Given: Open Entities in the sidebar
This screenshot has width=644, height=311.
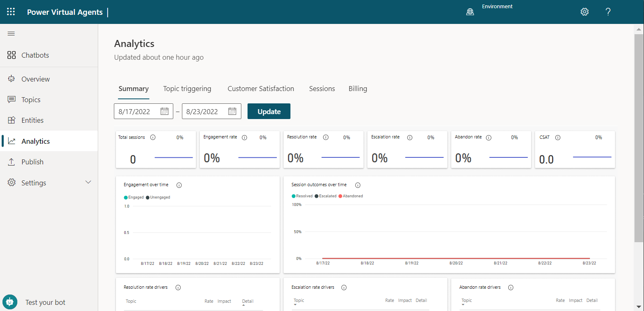Looking at the screenshot, I should click(x=49, y=120).
